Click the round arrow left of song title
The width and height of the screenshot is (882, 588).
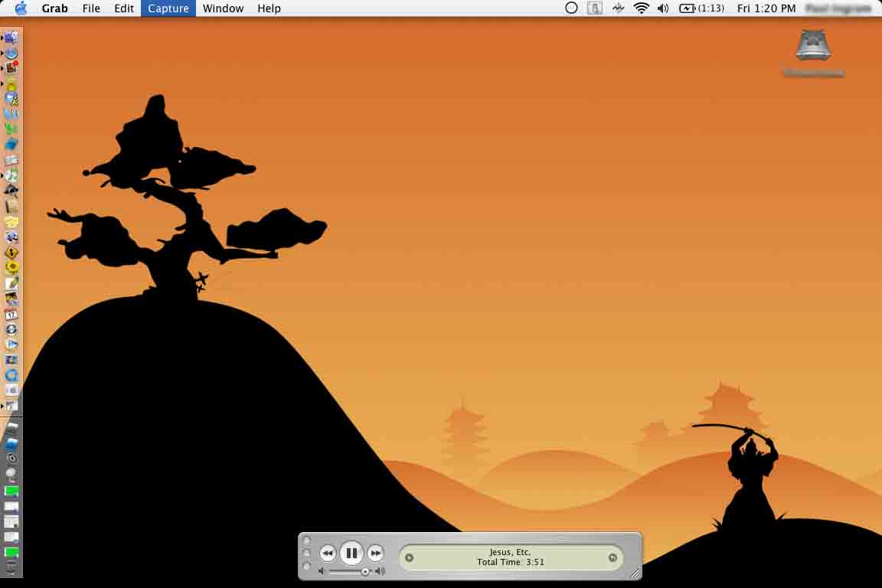(x=409, y=557)
